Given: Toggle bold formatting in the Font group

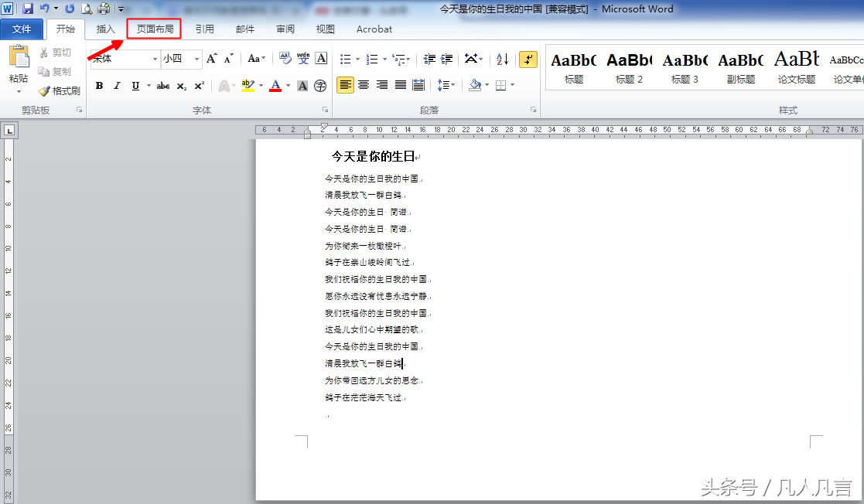Looking at the screenshot, I should coord(98,85).
